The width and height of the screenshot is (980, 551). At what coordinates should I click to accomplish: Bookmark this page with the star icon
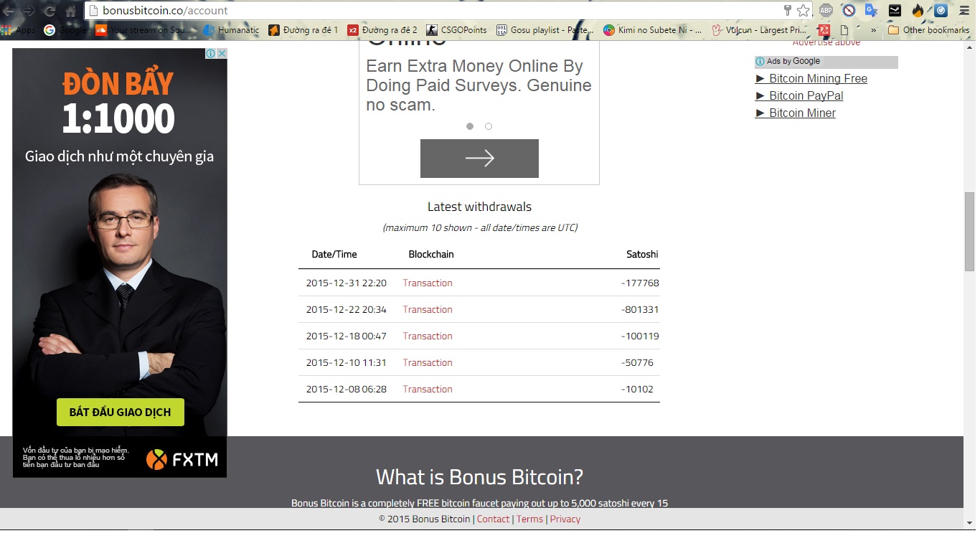coord(804,11)
